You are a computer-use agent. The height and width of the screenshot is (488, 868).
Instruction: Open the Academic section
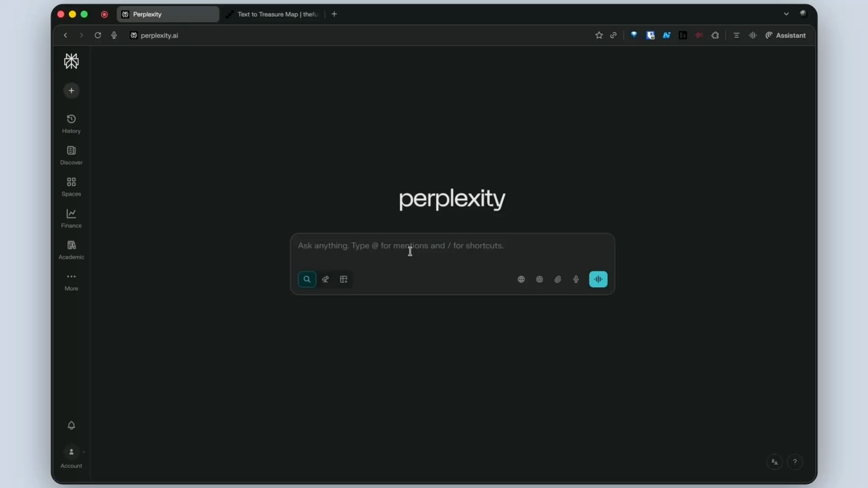[x=71, y=250]
